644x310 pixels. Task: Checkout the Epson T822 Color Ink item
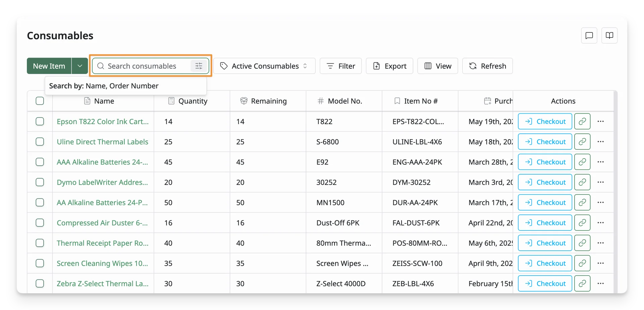pos(545,121)
